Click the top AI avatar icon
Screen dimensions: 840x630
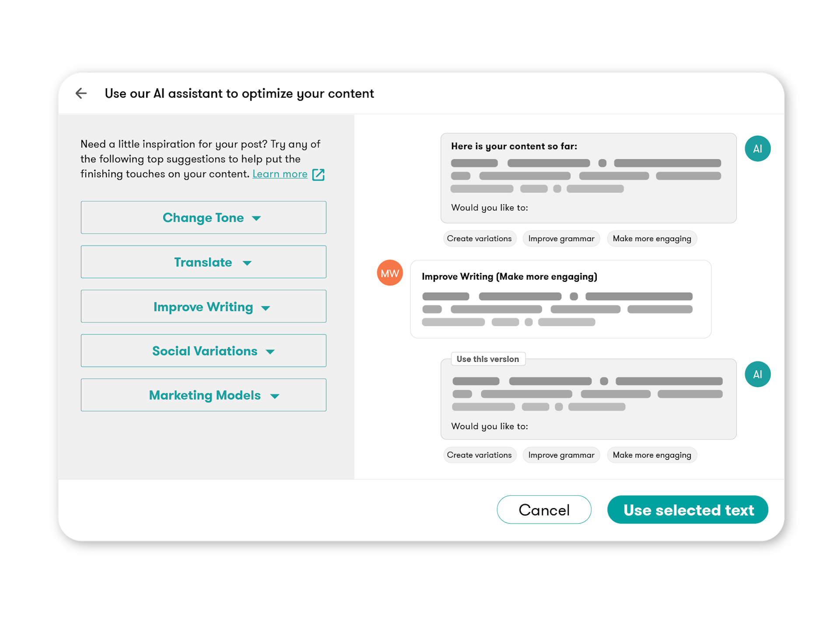(757, 149)
